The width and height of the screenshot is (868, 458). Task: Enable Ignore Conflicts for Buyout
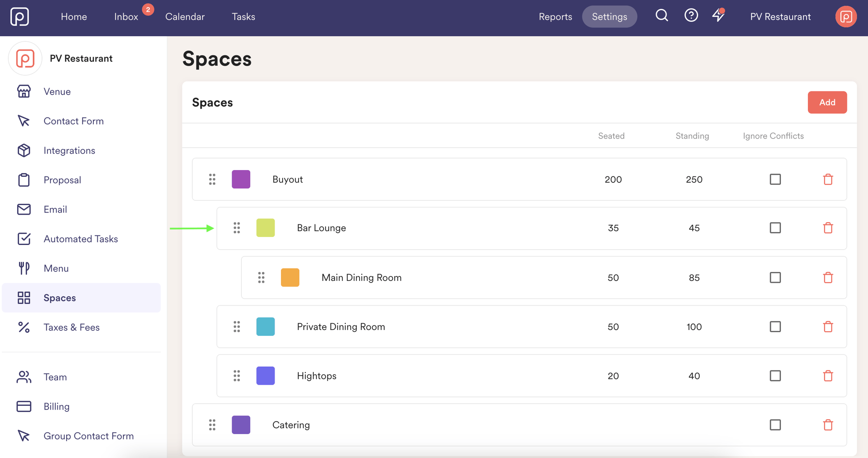[775, 179]
